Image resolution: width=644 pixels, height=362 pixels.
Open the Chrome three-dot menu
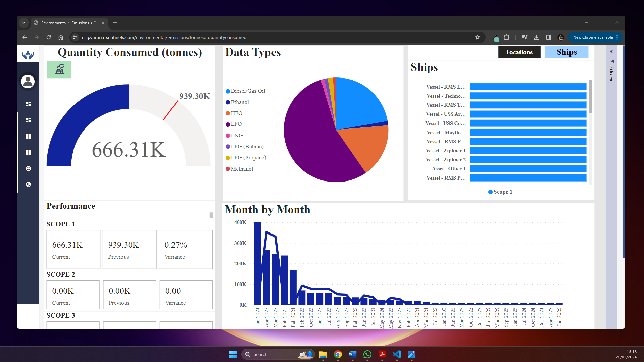click(617, 37)
